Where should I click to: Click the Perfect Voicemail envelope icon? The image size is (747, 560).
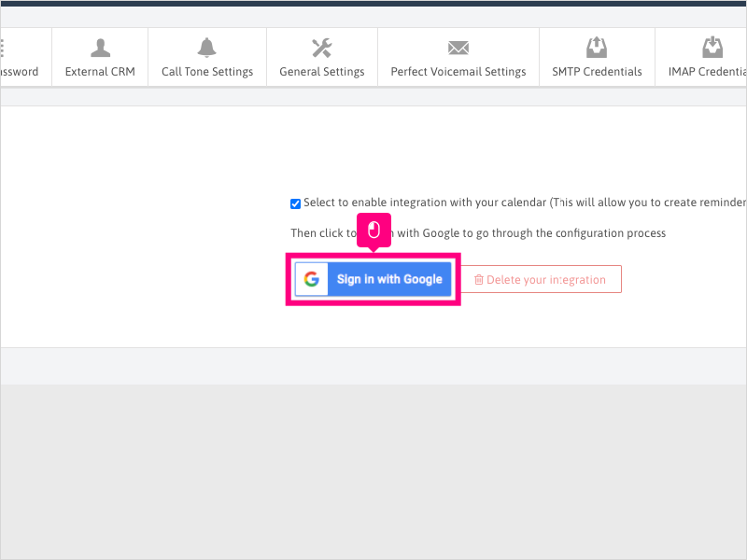pyautogui.click(x=458, y=48)
